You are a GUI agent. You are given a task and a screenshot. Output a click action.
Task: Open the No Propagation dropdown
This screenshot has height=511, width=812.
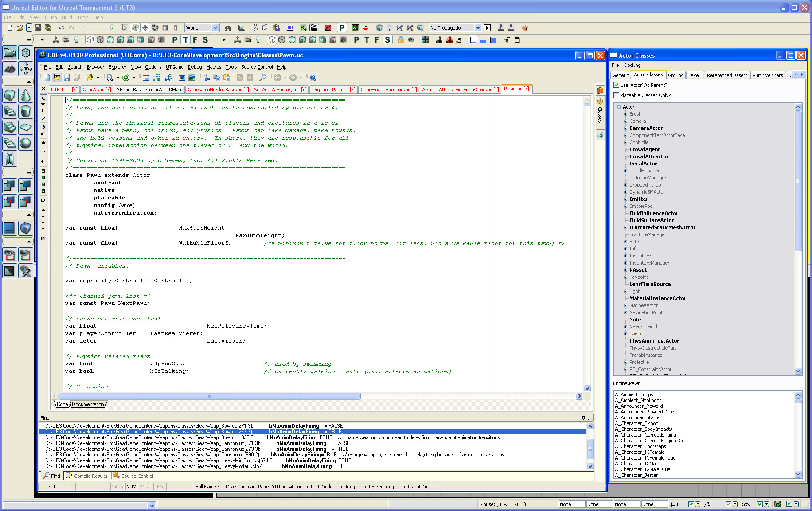click(477, 28)
